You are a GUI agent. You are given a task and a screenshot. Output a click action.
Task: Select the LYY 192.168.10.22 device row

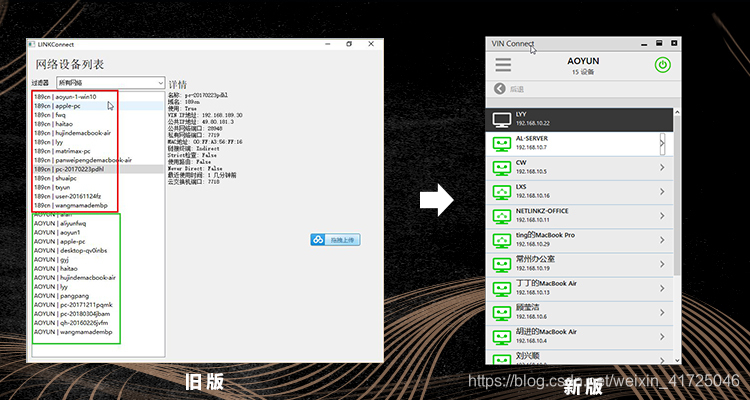click(579, 120)
